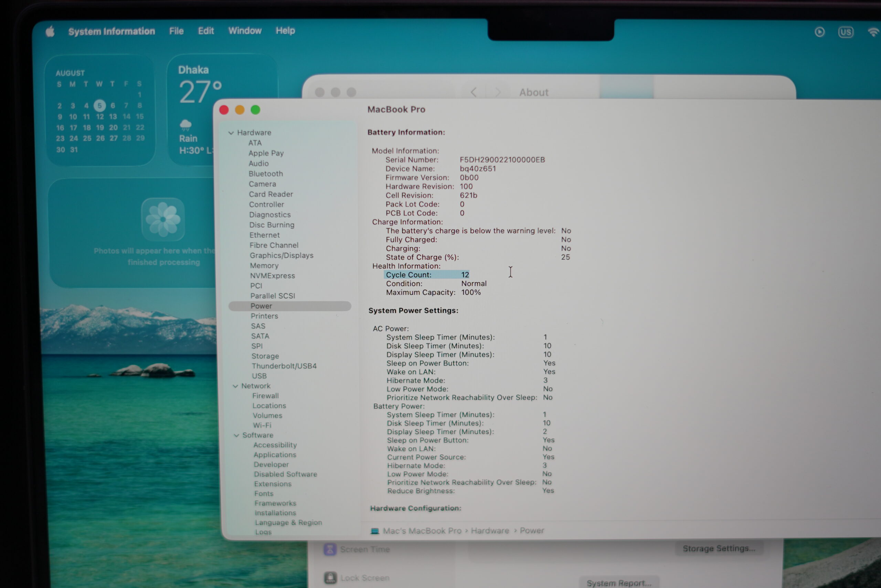Open the Window menu
The height and width of the screenshot is (588, 881).
[245, 31]
